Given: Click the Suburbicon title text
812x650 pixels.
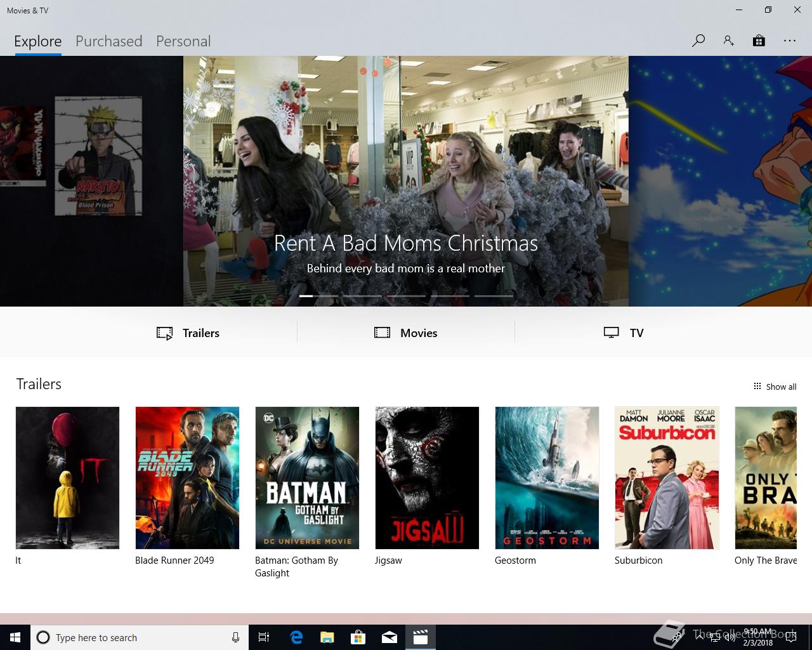Looking at the screenshot, I should (x=638, y=560).
